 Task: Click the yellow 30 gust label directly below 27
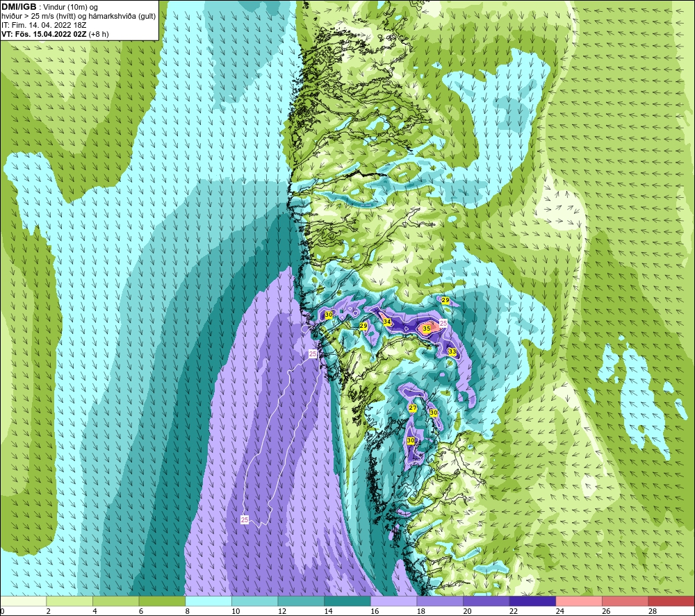click(x=411, y=440)
